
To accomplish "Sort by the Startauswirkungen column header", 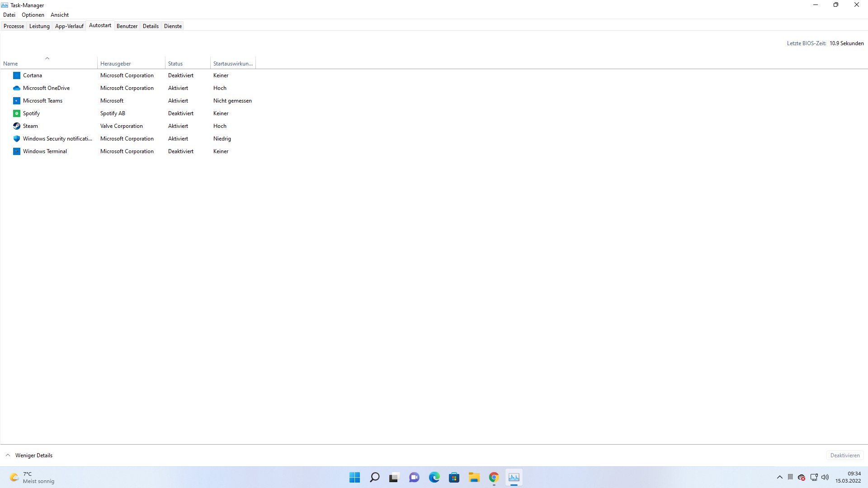I will pyautogui.click(x=233, y=63).
